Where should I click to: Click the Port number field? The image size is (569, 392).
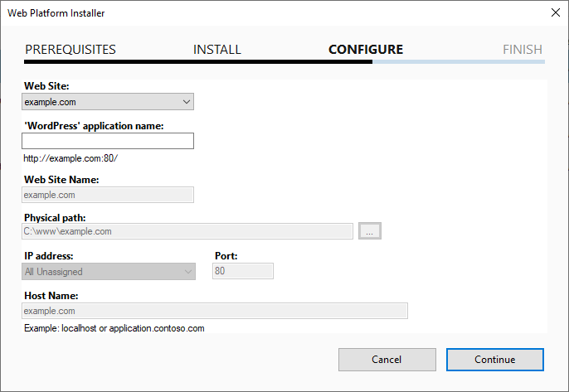(x=243, y=271)
